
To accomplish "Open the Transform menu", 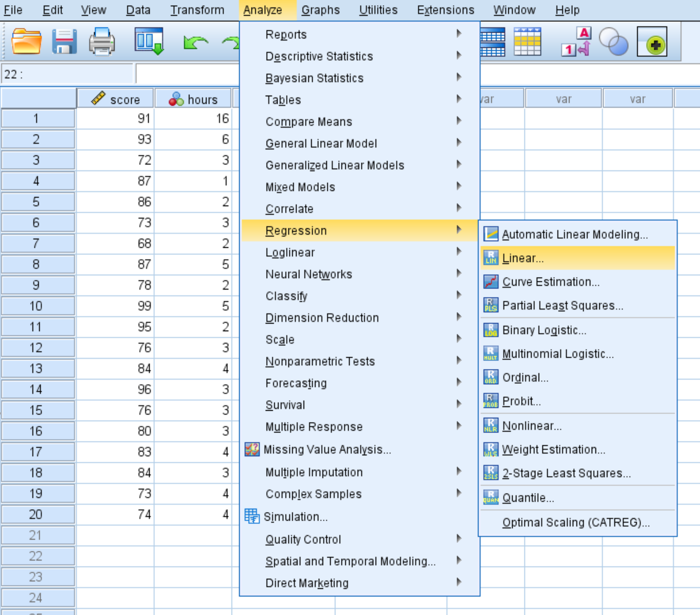I will click(197, 10).
